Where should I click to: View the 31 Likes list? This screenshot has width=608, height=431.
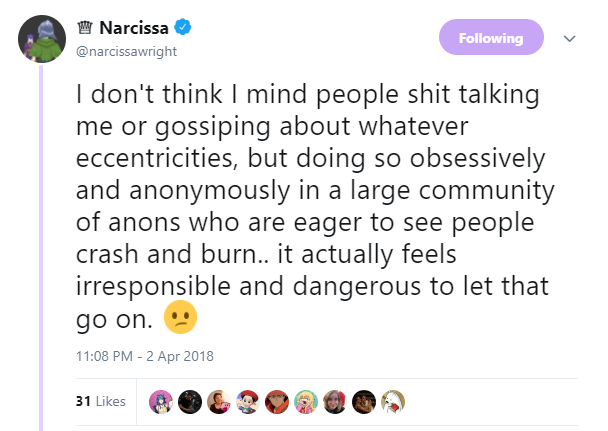coord(101,401)
